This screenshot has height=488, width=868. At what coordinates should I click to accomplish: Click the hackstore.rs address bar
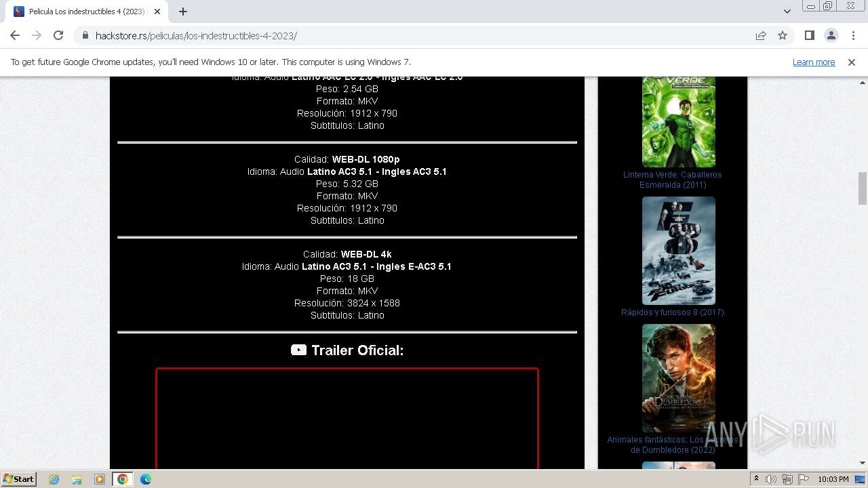pyautogui.click(x=414, y=35)
